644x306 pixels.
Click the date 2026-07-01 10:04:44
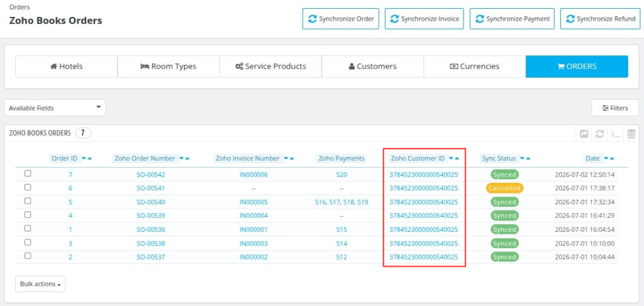point(584,257)
